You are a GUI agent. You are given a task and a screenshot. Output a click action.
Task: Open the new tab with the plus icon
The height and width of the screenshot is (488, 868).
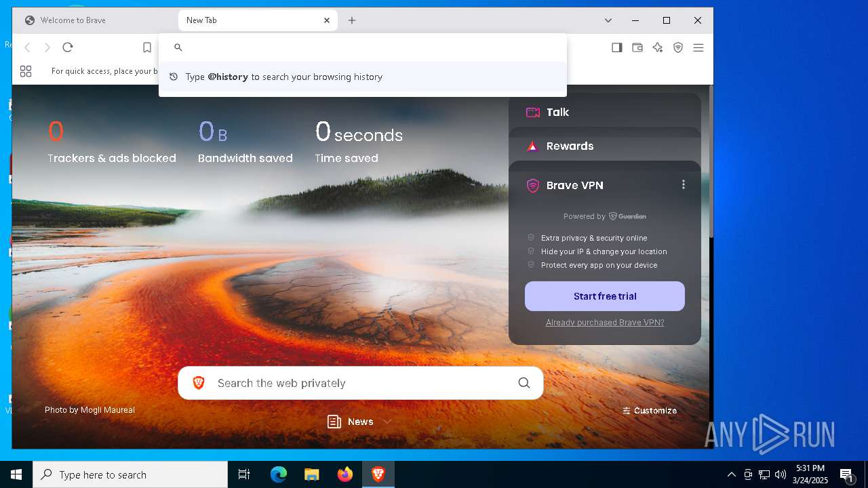[352, 20]
